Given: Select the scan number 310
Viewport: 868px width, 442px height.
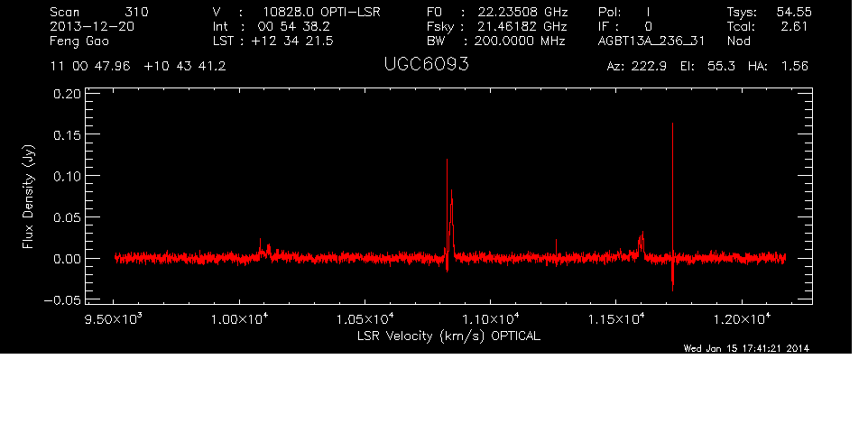Looking at the screenshot, I should pyautogui.click(x=137, y=12).
